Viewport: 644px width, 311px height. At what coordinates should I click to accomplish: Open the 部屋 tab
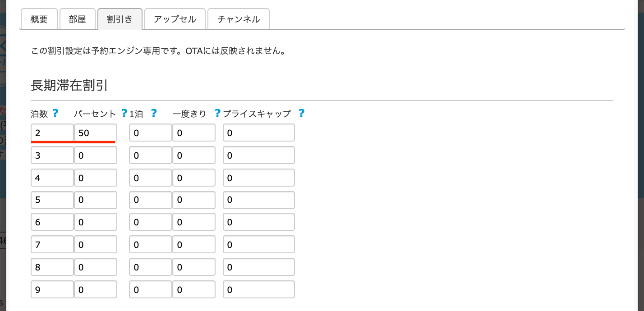click(x=78, y=19)
